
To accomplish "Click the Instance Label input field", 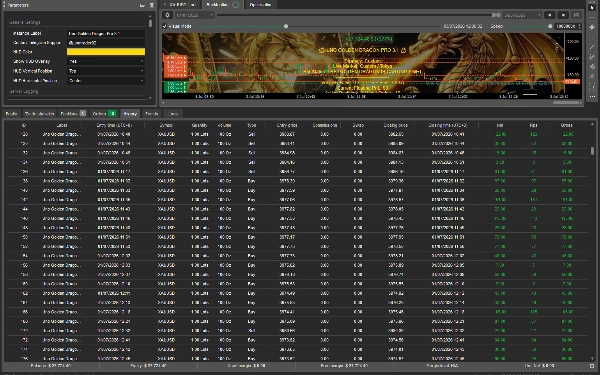I will click(x=106, y=33).
